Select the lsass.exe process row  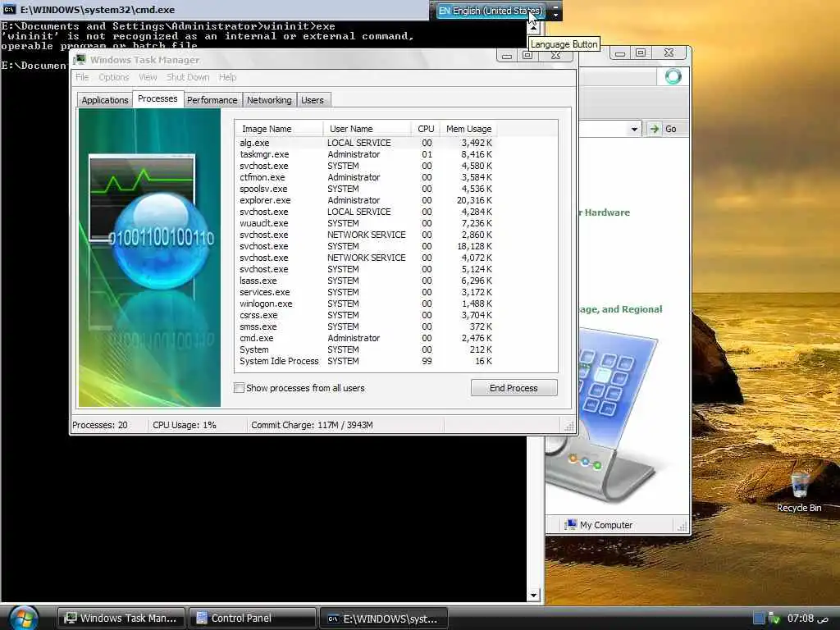[x=365, y=281]
